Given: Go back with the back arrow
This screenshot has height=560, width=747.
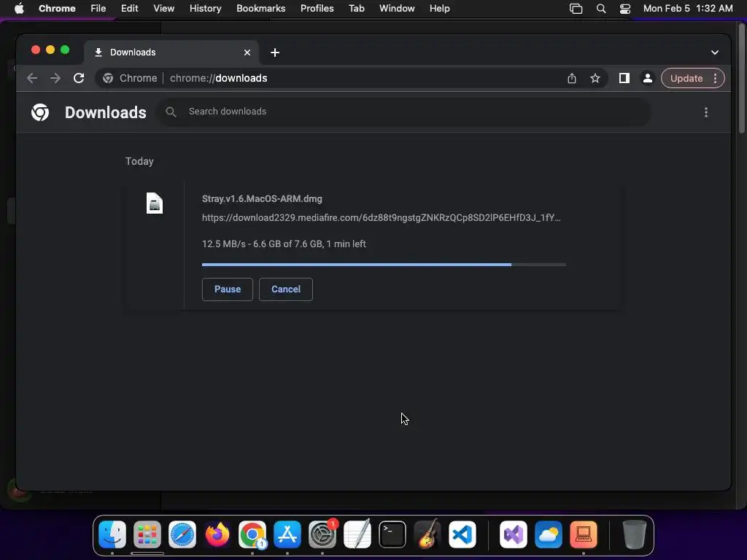Looking at the screenshot, I should 32,78.
